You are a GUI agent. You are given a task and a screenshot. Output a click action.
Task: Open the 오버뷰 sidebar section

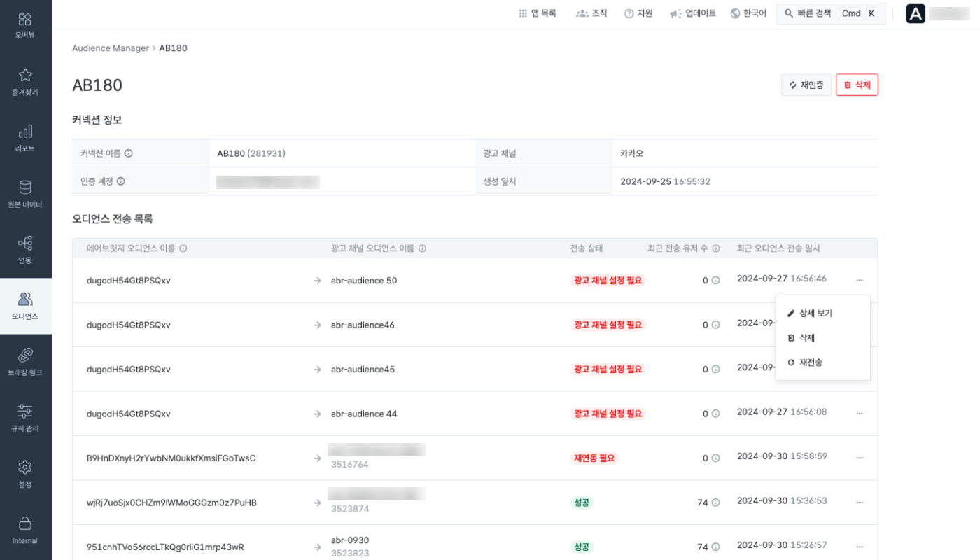point(25,25)
